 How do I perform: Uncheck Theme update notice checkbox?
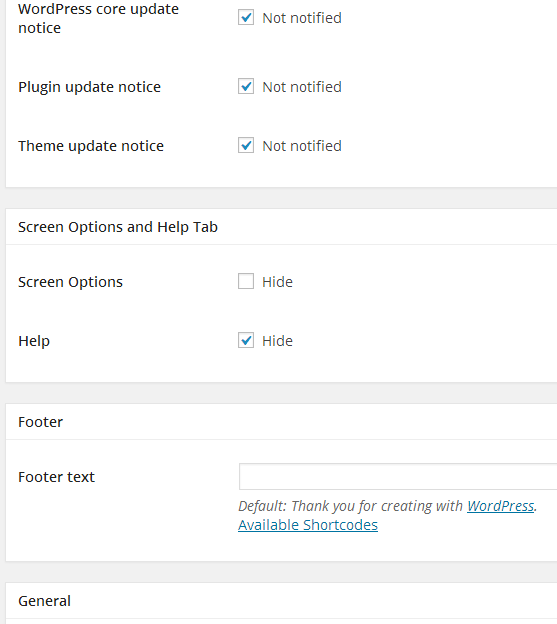(246, 145)
